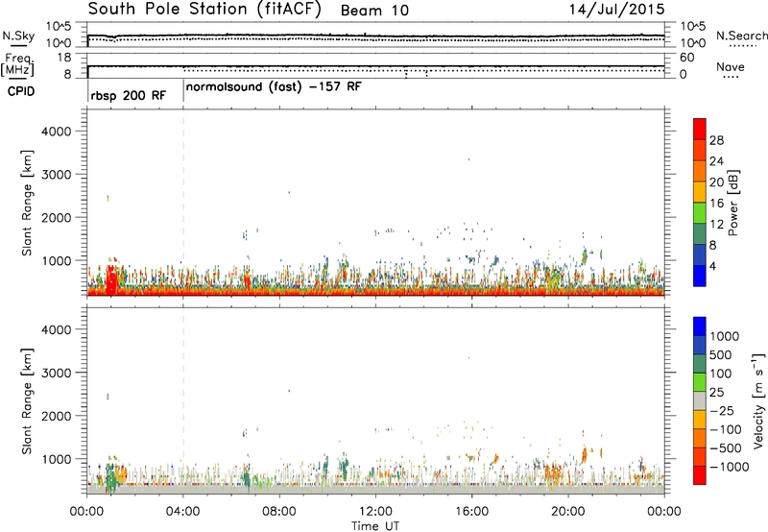Click the '12:00' time tick label
Screen dimensions: 768x532
375,512
